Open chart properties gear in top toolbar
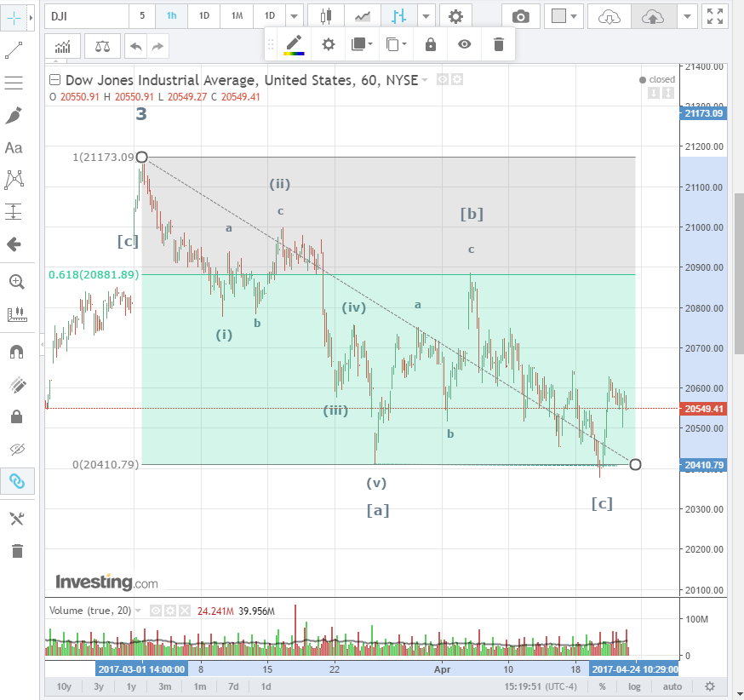Image resolution: width=744 pixels, height=700 pixels. tap(455, 17)
